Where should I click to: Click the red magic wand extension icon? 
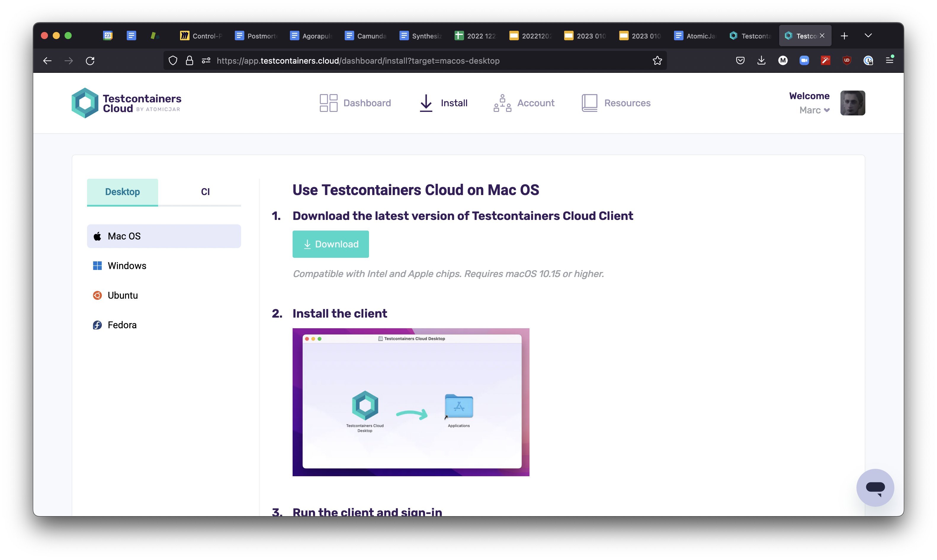826,60
